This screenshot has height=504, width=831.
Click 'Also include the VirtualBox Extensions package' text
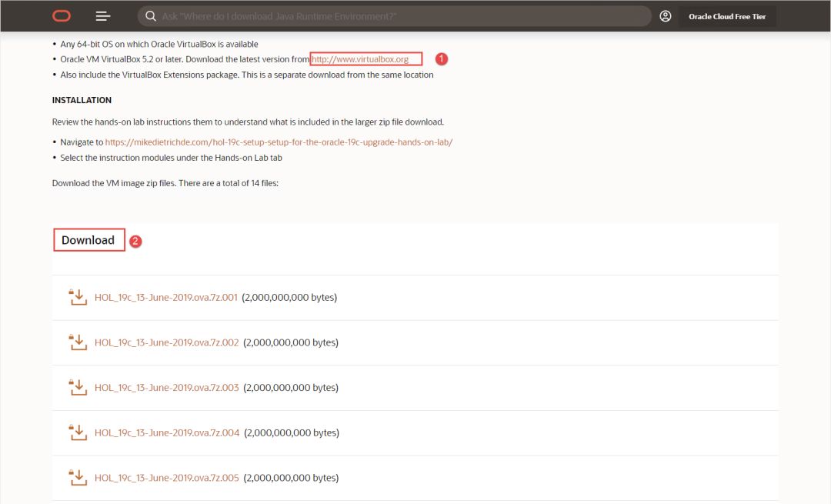point(247,75)
